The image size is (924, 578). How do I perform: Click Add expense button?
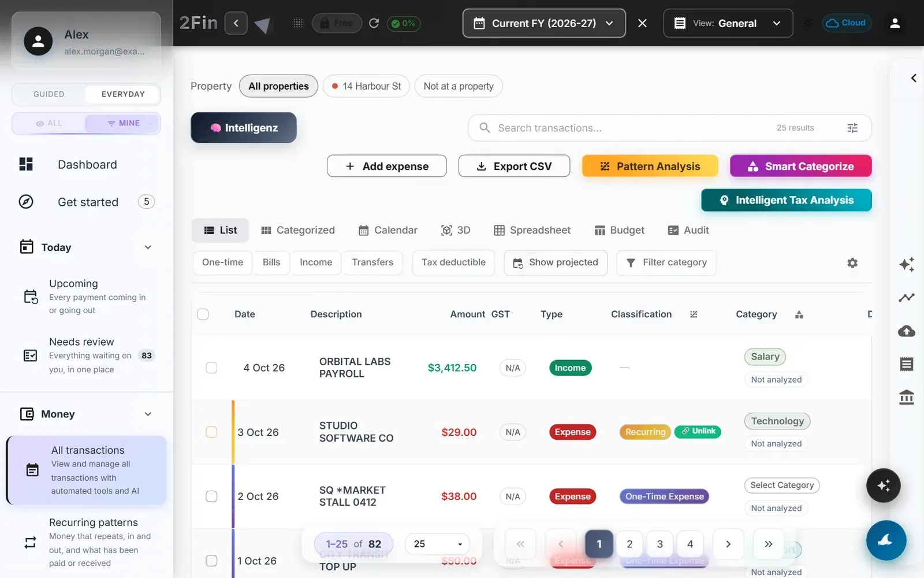[387, 166]
